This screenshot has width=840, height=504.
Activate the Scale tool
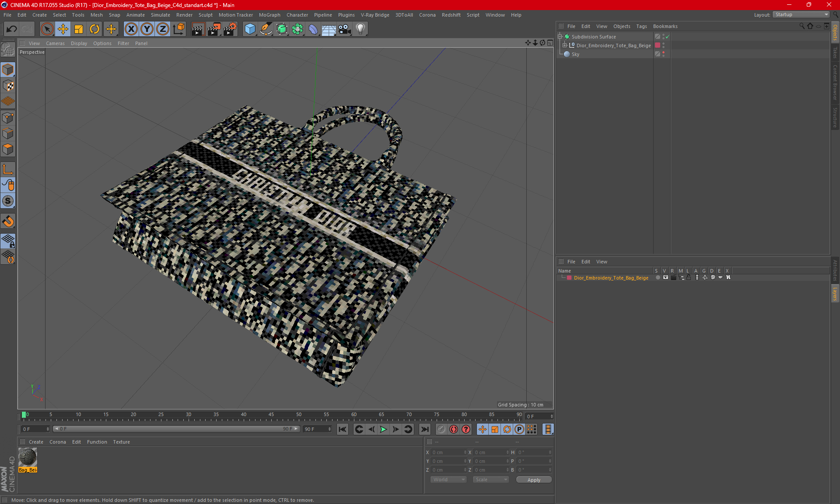pos(79,29)
